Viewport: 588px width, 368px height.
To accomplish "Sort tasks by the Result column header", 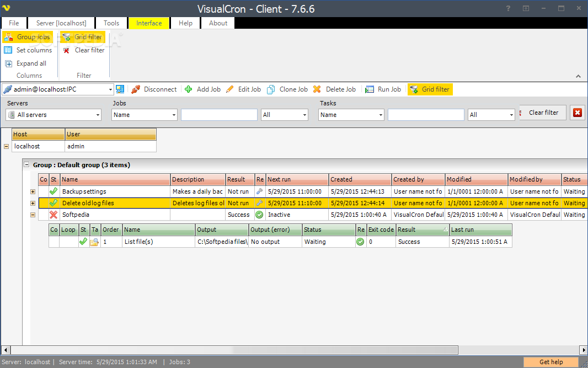I will click(423, 230).
